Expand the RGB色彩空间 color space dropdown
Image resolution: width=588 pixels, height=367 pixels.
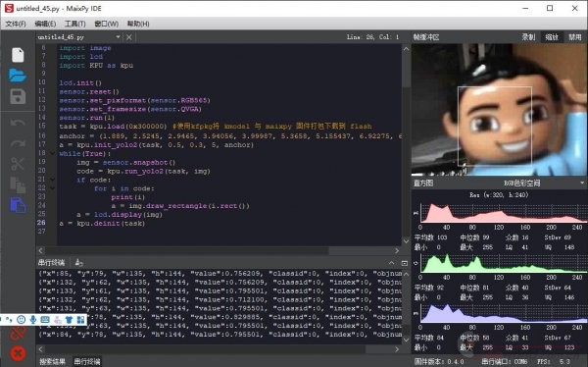click(x=581, y=183)
